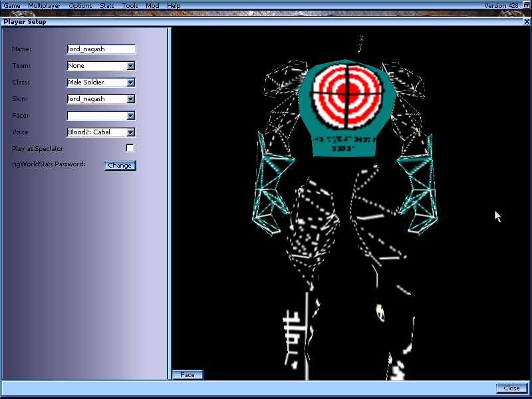Edit the player name lord_nagash

point(100,49)
